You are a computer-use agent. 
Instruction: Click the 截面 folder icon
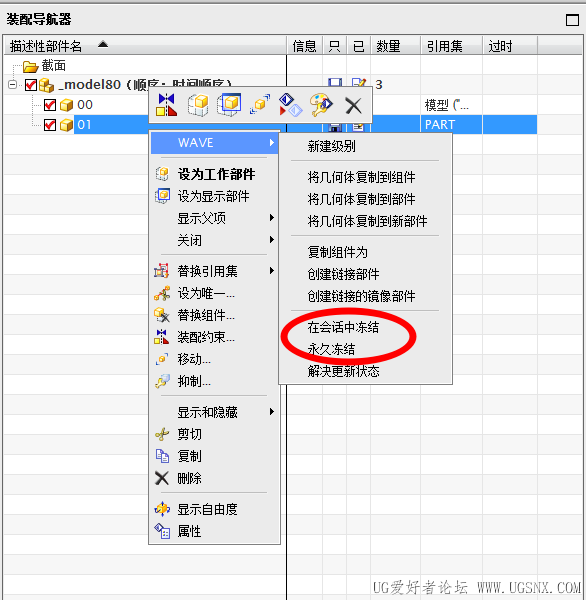[30, 66]
